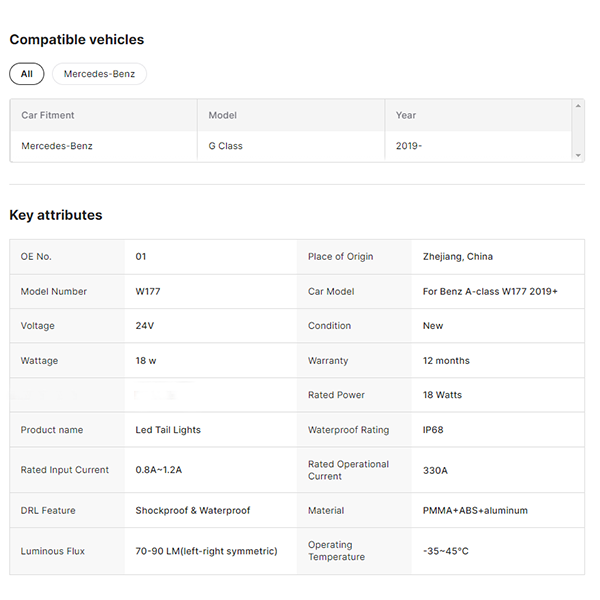Click the Car Fitment column header

tap(48, 115)
